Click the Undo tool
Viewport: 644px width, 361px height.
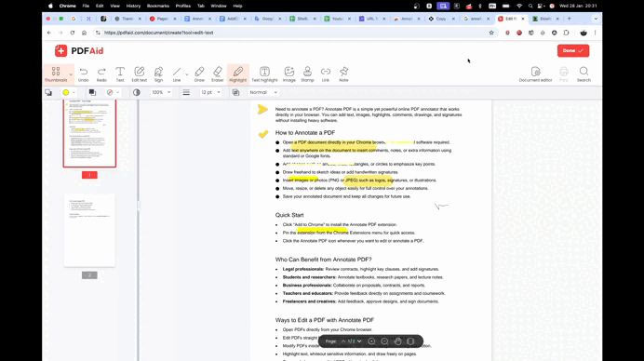pos(84,74)
